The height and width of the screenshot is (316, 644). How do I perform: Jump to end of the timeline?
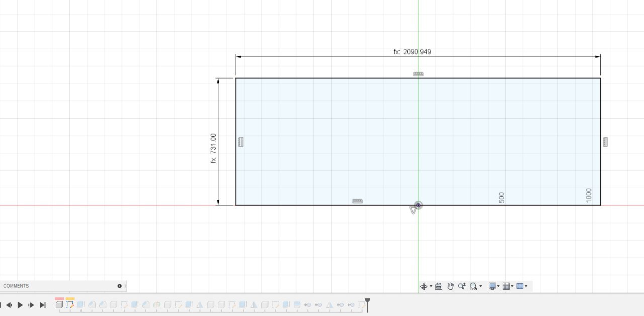[43, 305]
